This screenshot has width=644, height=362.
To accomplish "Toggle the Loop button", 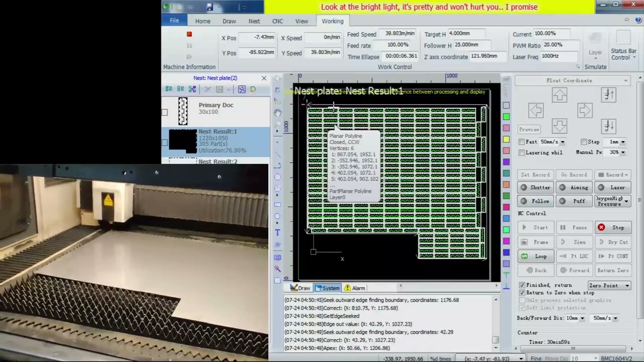I will click(x=535, y=256).
